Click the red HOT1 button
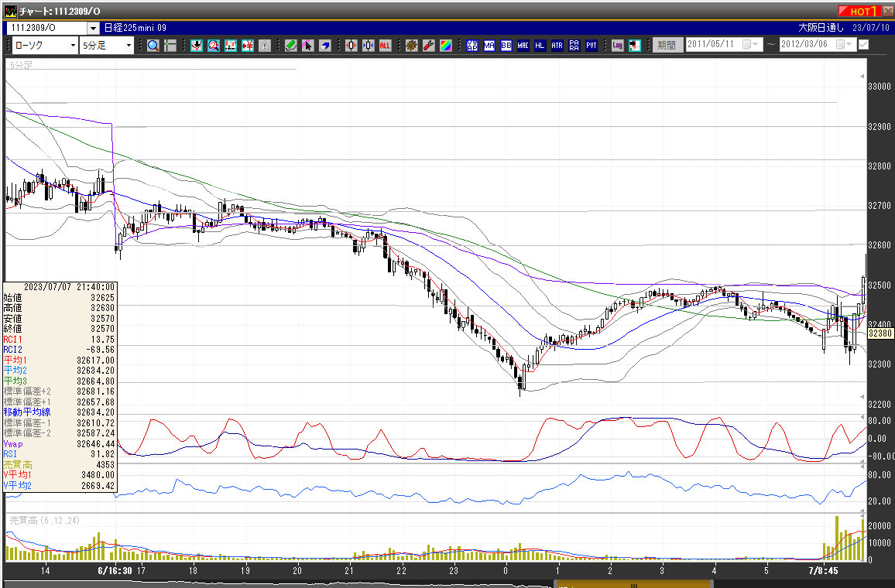Screen dimensions: 895x588 tap(859, 11)
